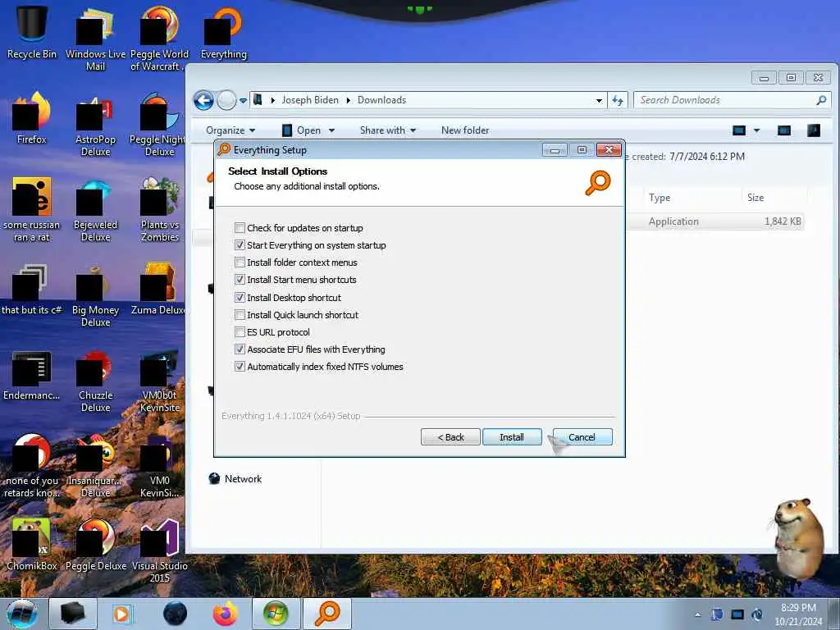Click the Show desktop strip
The width and height of the screenshot is (840, 630).
point(835,614)
